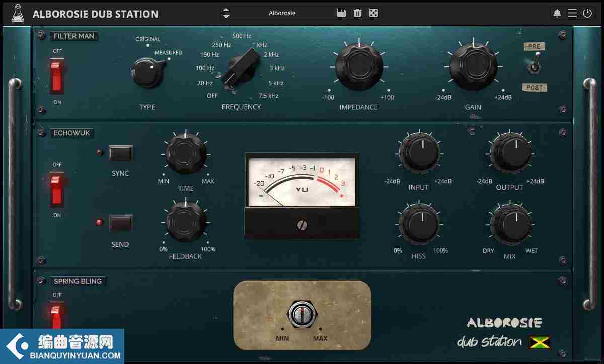The height and width of the screenshot is (364, 604).
Task: Select the 3 kHz frequency label
Action: pos(276,68)
